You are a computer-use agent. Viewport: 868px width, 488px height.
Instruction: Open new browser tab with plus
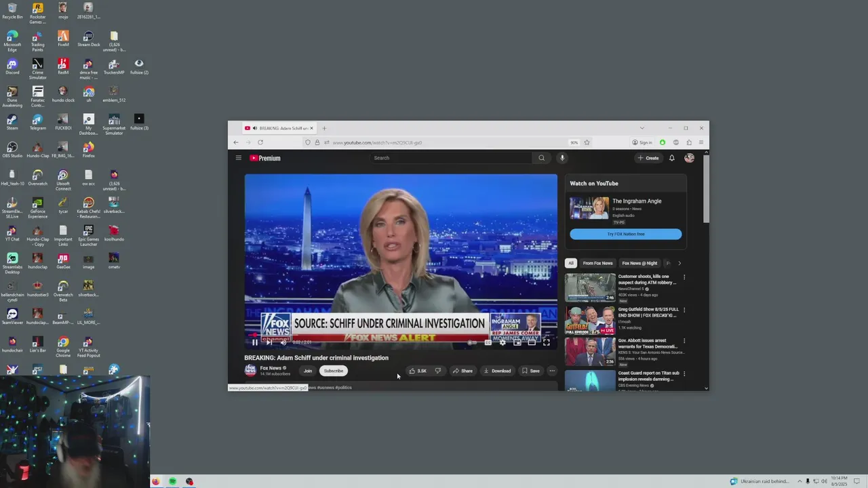tap(324, 128)
